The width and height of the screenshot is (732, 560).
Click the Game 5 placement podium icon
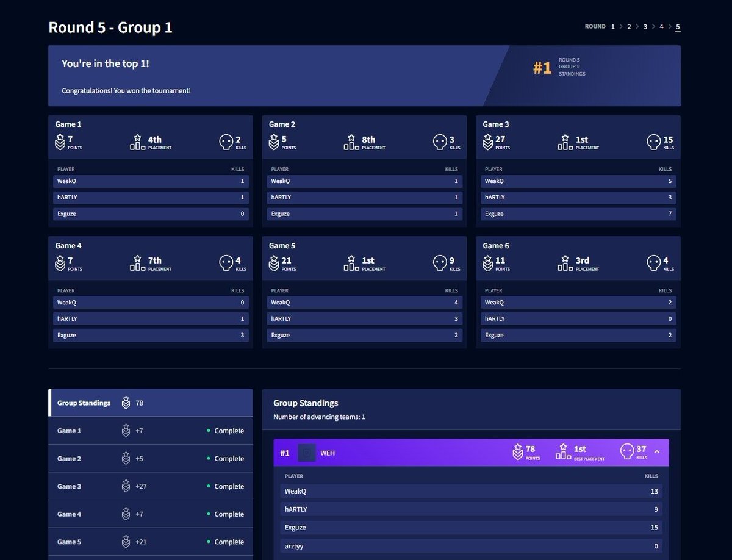[351, 264]
